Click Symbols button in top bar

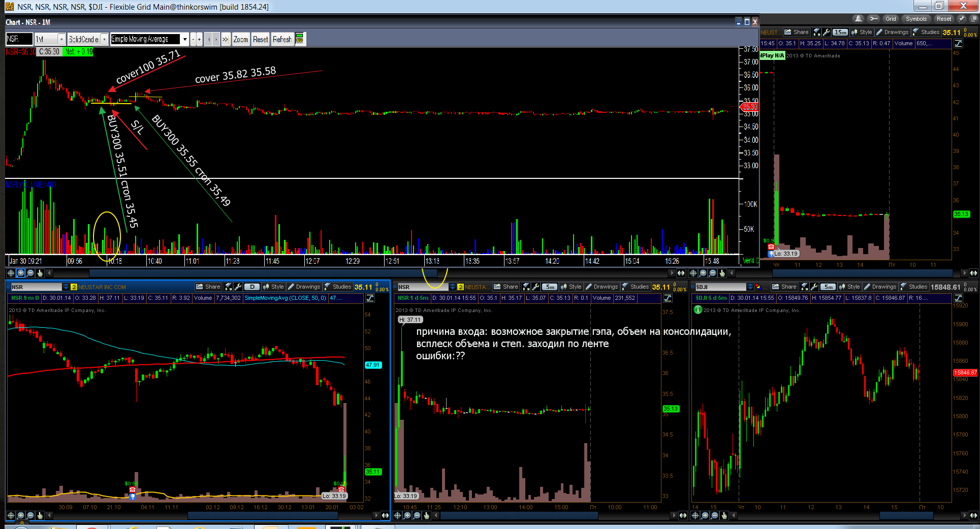916,19
